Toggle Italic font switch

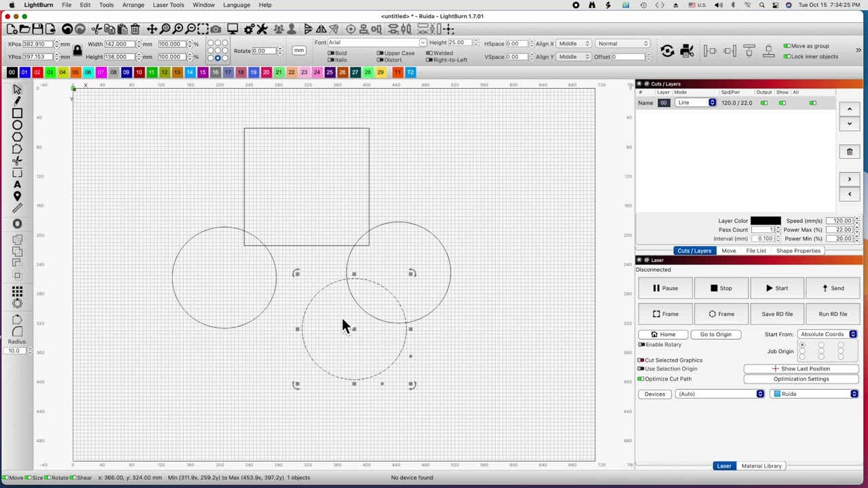331,60
